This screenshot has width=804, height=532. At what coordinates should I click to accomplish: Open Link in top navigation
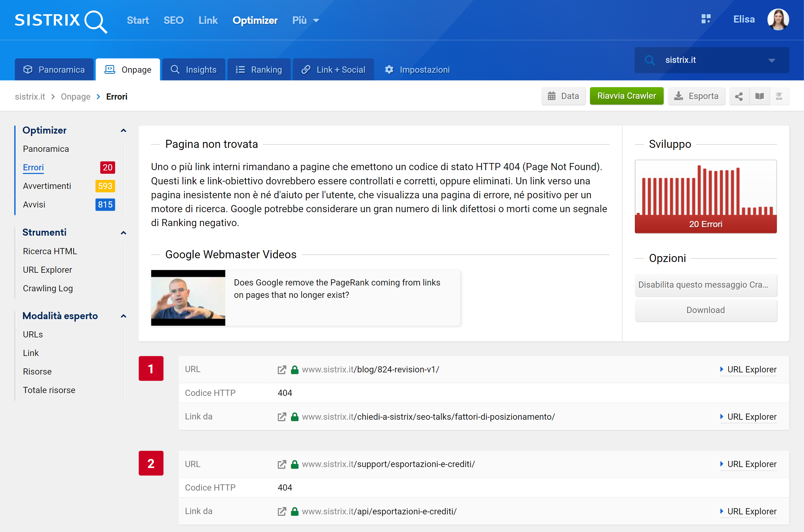[208, 20]
